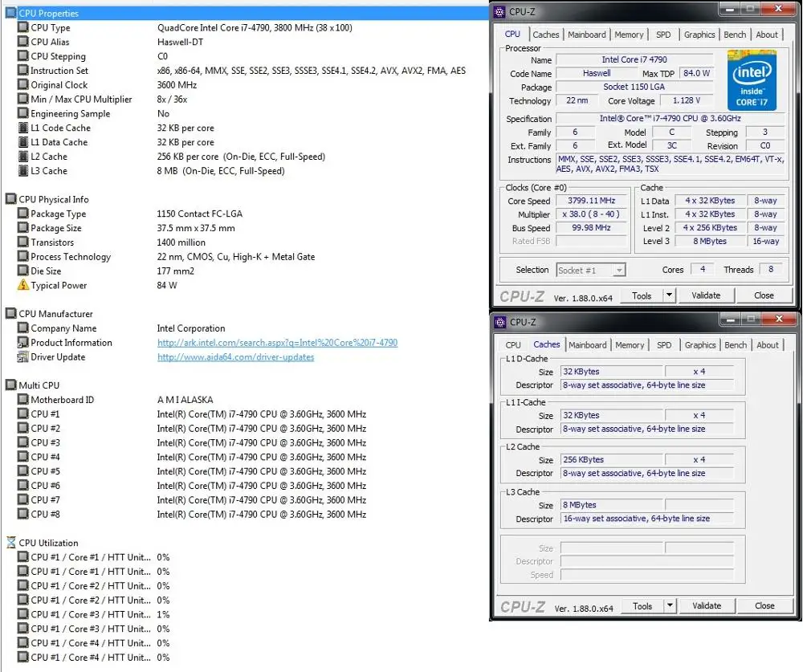Click Tools button in upper CPU-Z window

pyautogui.click(x=642, y=295)
